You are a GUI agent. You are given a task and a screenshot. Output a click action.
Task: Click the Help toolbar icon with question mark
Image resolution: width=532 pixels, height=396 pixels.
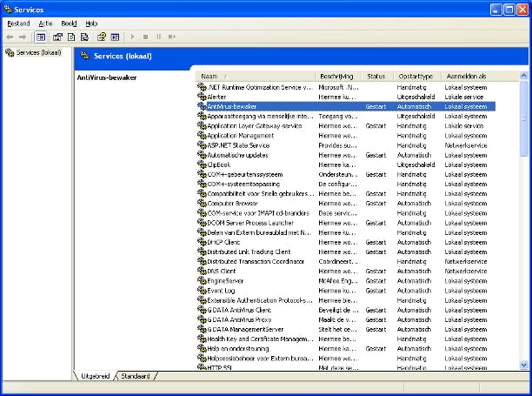point(102,37)
